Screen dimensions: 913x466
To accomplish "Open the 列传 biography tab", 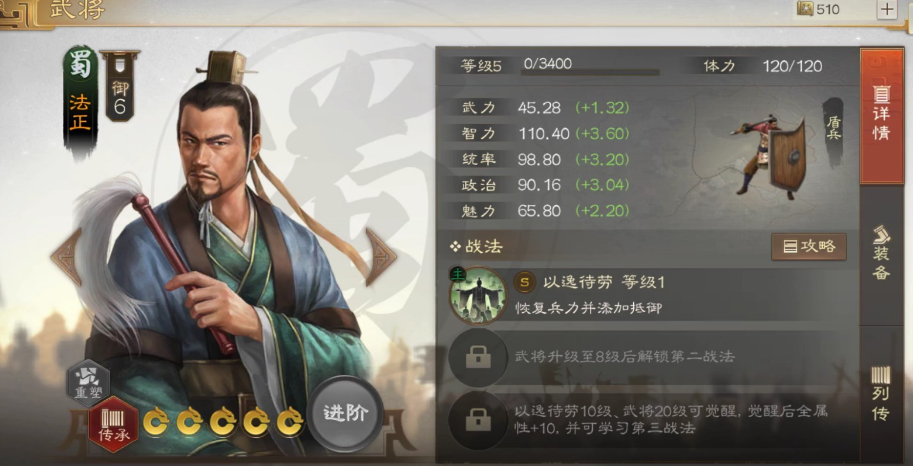I will [882, 395].
